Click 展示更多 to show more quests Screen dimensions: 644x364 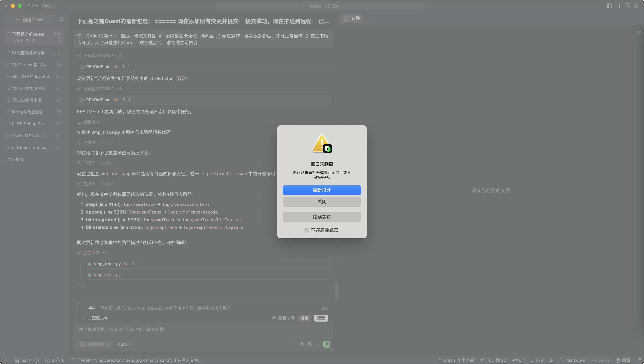[15, 159]
